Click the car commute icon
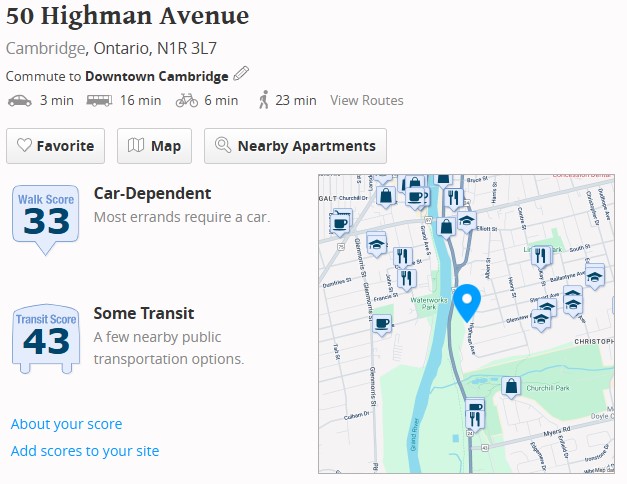This screenshot has width=627, height=484. [x=20, y=100]
